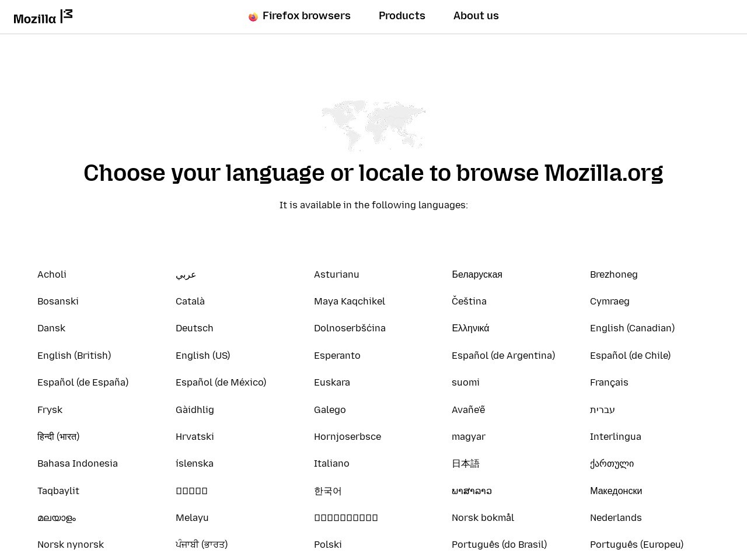Choose Avañe'ẽ language
The height and width of the screenshot is (560, 747).
pos(469,409)
